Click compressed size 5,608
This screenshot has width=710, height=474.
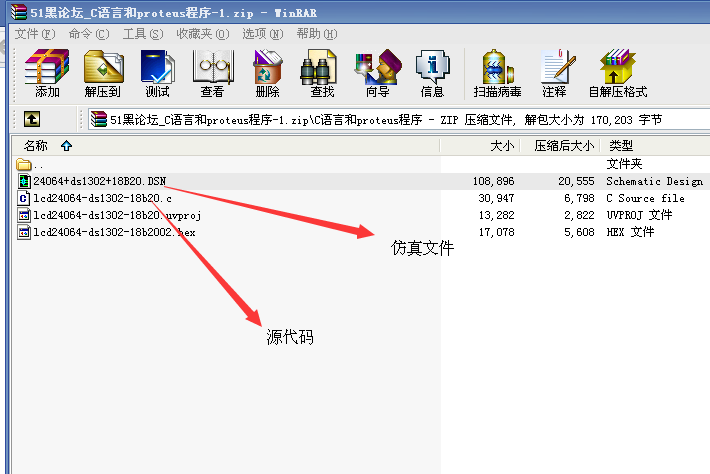point(579,232)
